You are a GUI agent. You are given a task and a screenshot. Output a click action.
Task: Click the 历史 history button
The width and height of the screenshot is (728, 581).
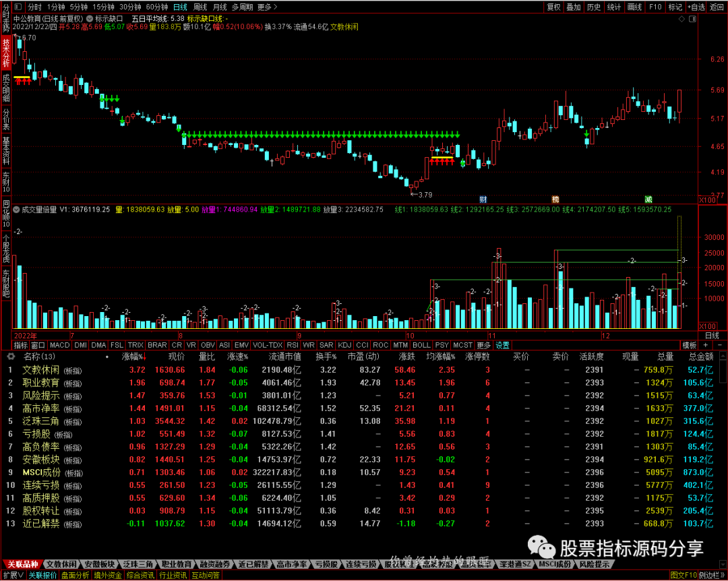[x=594, y=7]
